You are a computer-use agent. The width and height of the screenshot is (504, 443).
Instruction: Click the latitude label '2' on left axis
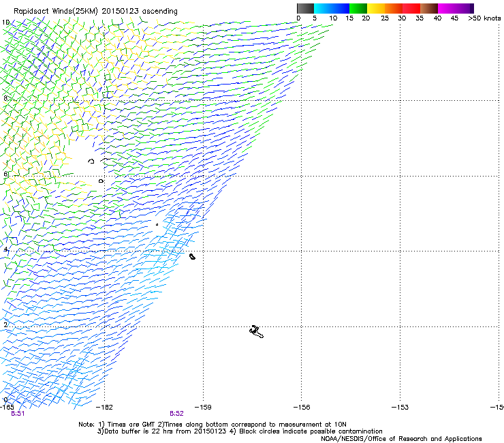point(5,324)
